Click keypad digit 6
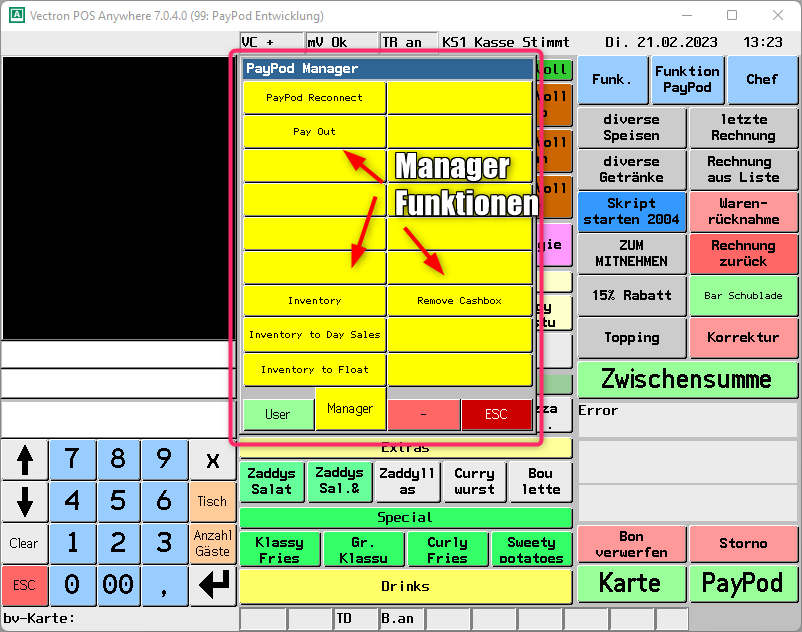The width and height of the screenshot is (802, 632). click(164, 501)
